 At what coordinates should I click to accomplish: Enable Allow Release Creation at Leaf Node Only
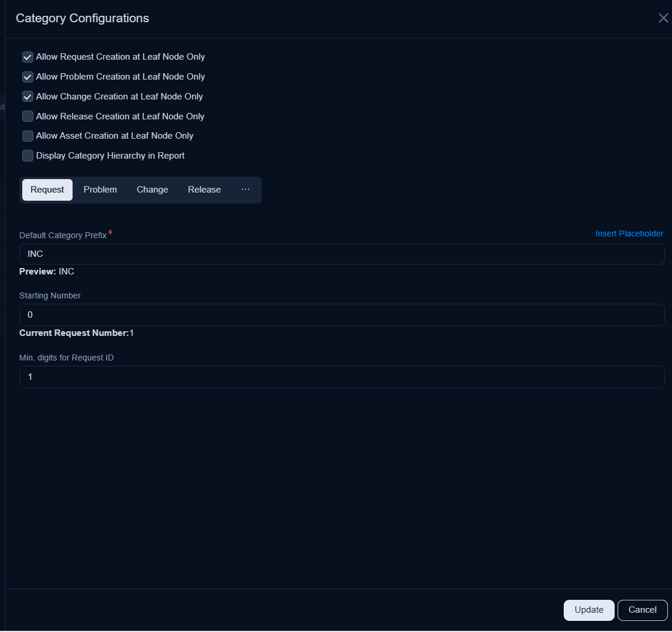(x=28, y=116)
